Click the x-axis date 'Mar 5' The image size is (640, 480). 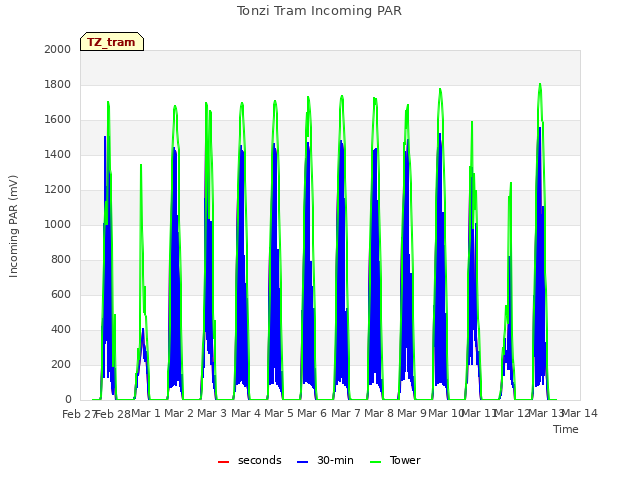pyautogui.click(x=279, y=413)
